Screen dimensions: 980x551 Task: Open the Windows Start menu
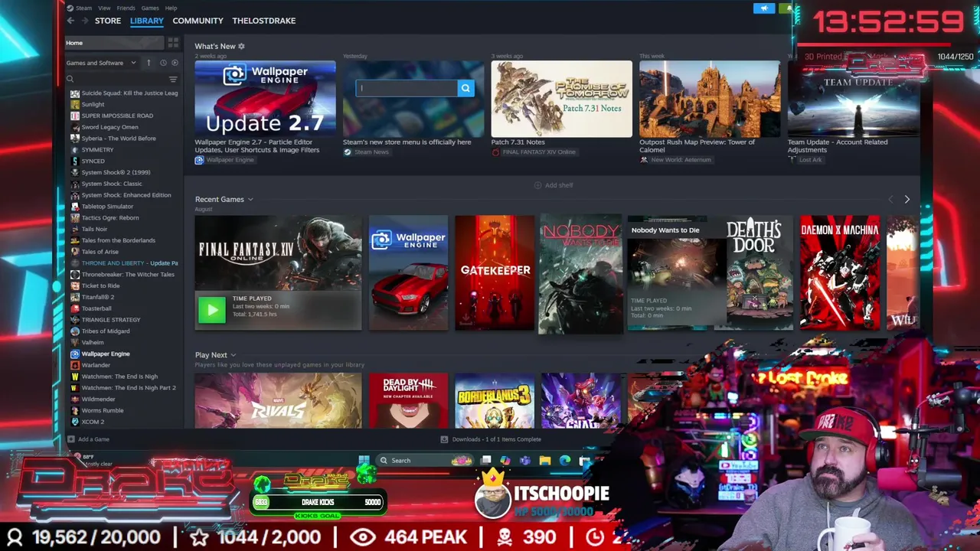pyautogui.click(x=364, y=461)
